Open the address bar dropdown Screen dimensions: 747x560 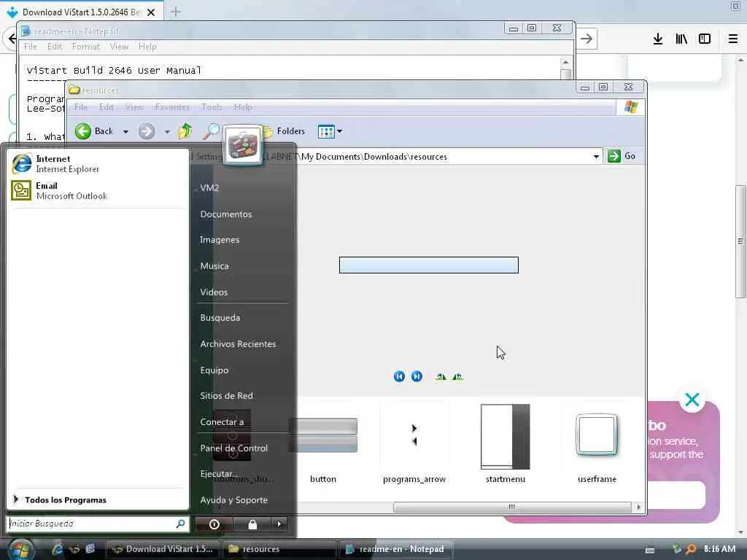[x=596, y=157]
